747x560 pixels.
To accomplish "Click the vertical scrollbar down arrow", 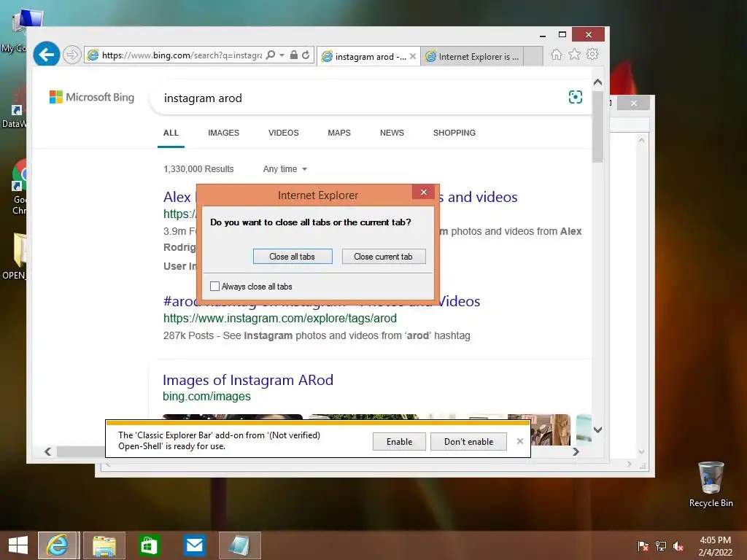I will 598,429.
